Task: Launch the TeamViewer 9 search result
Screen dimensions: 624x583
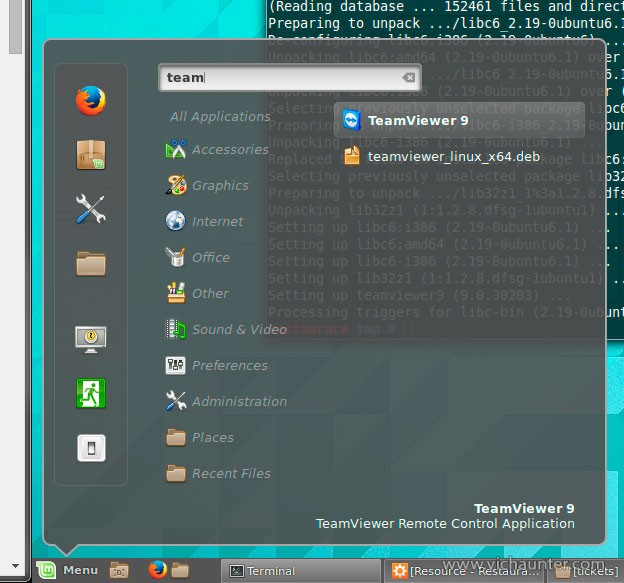Action: click(x=459, y=120)
